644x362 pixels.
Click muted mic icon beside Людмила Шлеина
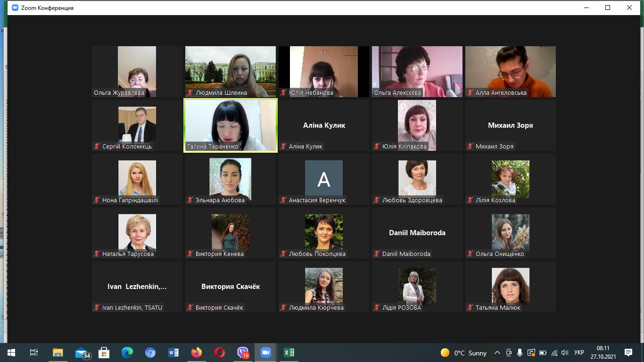(190, 93)
